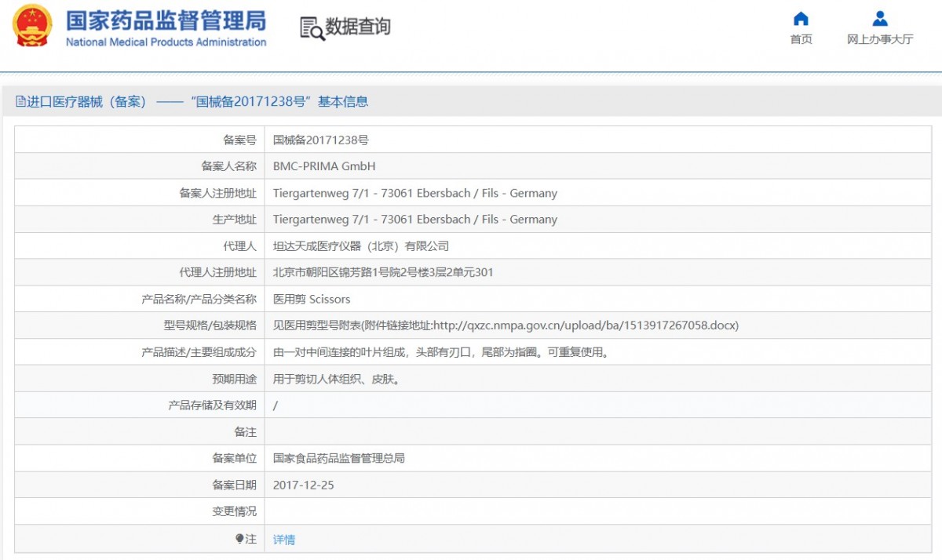Click the 数据查询 magnifier icon
This screenshot has height=560, width=942.
[312, 27]
